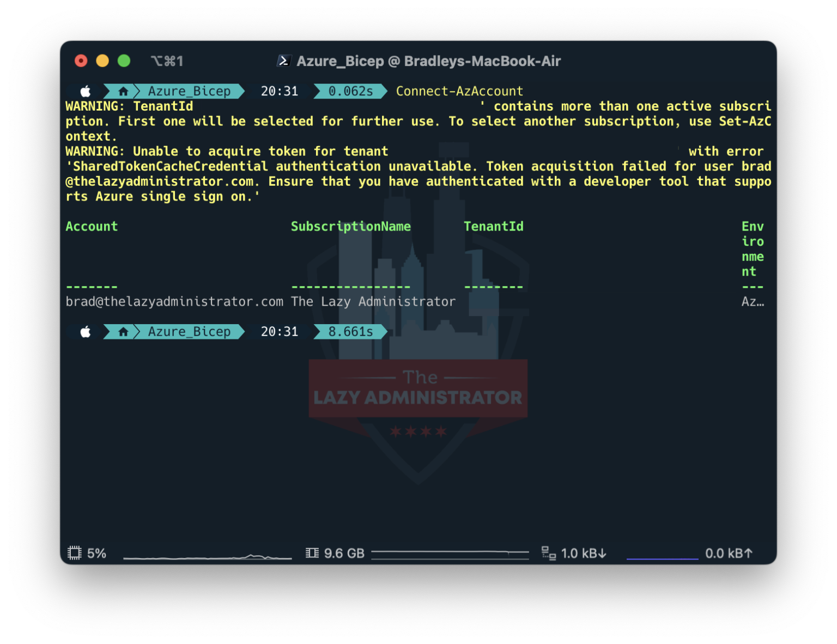Click the CPU chip icon in status bar
837x644 pixels.
[x=75, y=553]
